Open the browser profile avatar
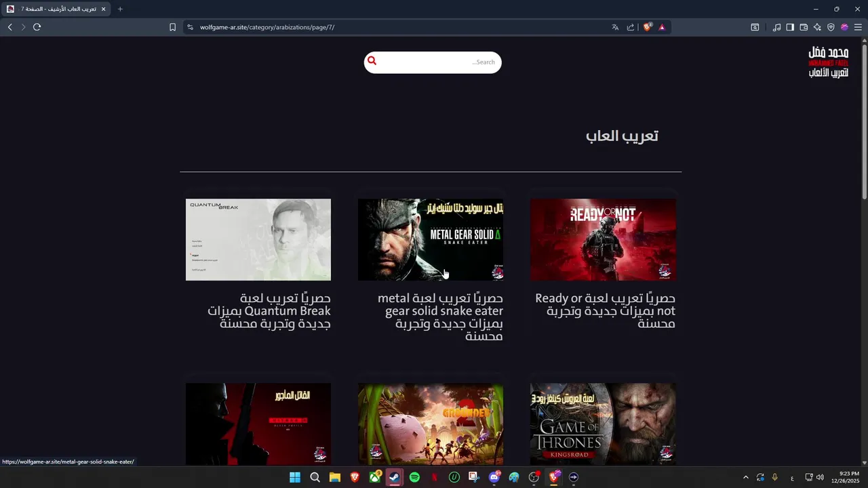The width and height of the screenshot is (868, 488). (844, 27)
